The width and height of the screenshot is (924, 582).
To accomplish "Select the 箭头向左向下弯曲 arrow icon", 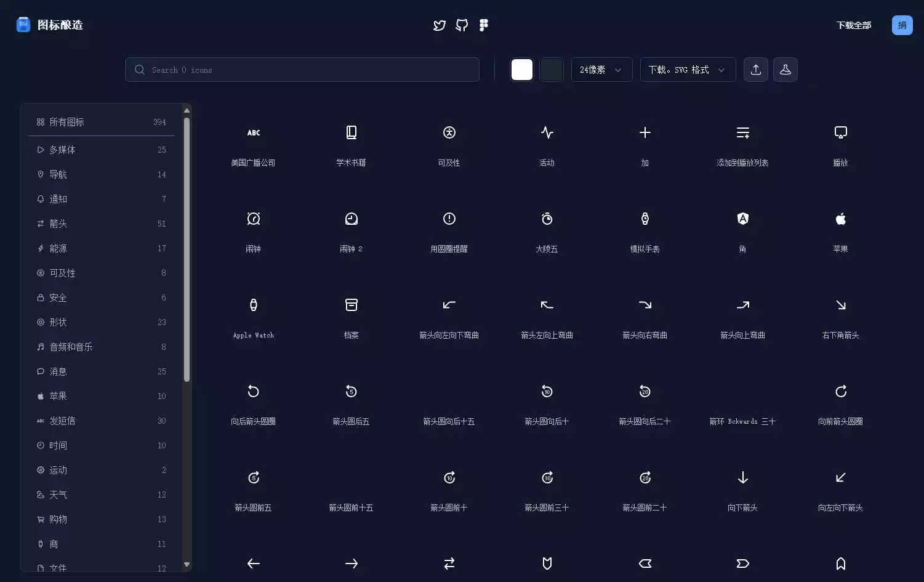I will pos(449,305).
